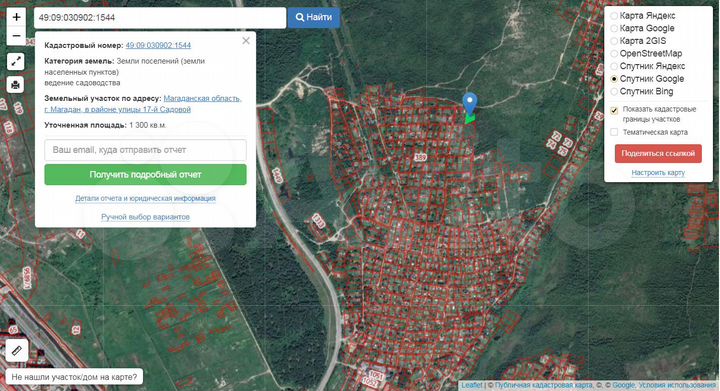Zoom in the map with plus button
Viewport: 720px width, 391px height.
[x=16, y=17]
